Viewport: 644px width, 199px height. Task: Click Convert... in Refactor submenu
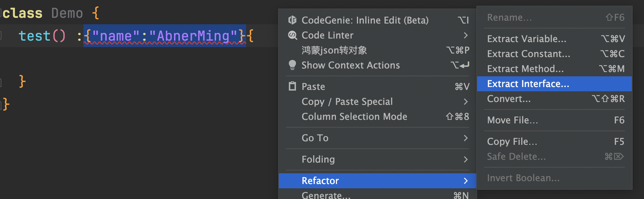click(x=554, y=99)
